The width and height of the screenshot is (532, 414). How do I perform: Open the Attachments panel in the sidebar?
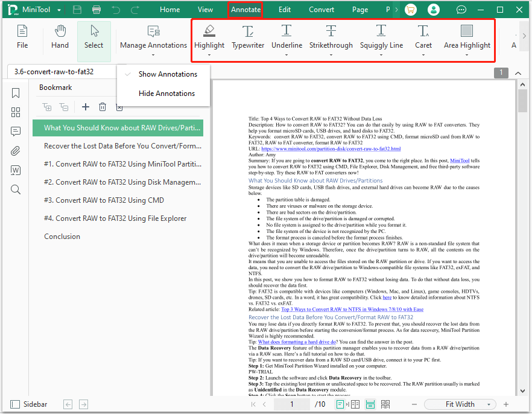[15, 151]
